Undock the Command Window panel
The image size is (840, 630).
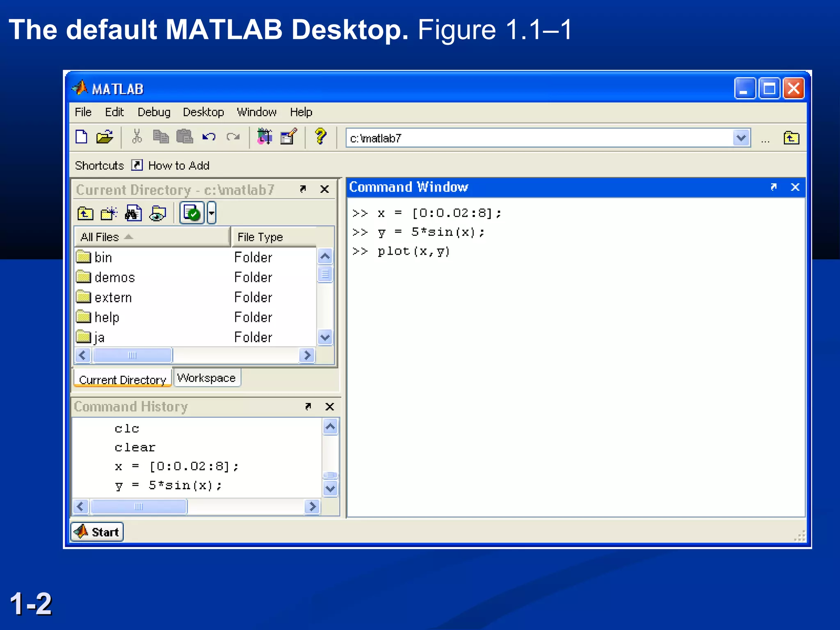[x=774, y=187]
